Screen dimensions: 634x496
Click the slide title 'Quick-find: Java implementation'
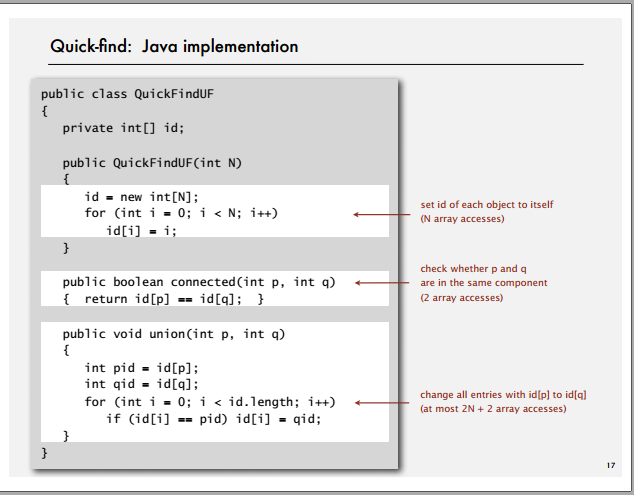pyautogui.click(x=174, y=46)
